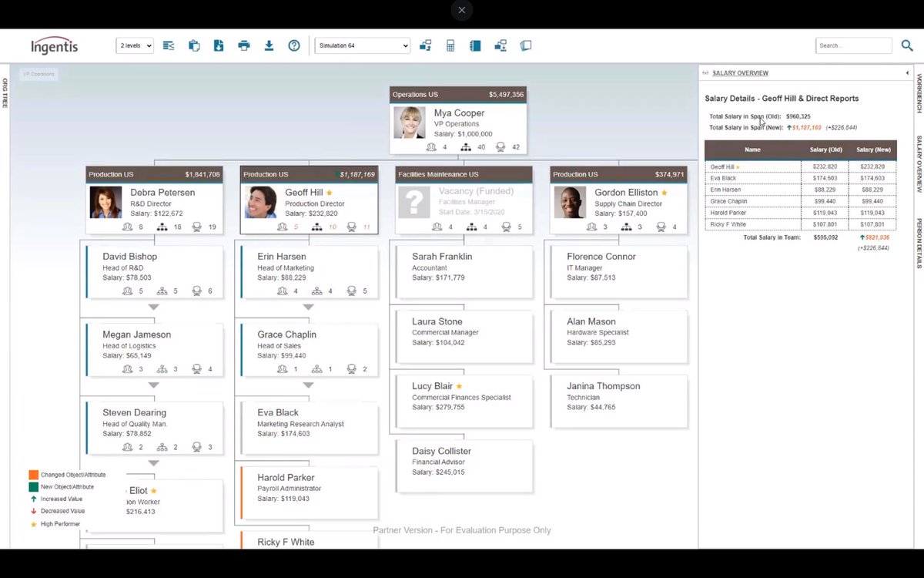
Task: Toggle the chart restructure icon near the compare icon
Action: [x=500, y=45]
